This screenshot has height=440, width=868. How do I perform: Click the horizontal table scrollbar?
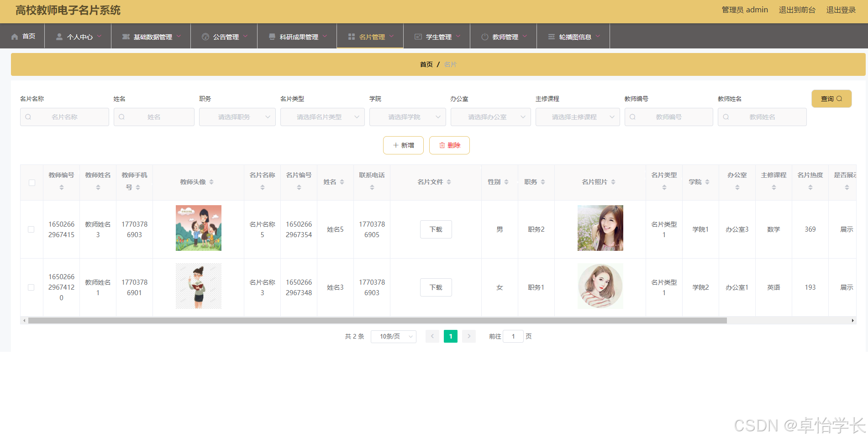click(x=378, y=321)
